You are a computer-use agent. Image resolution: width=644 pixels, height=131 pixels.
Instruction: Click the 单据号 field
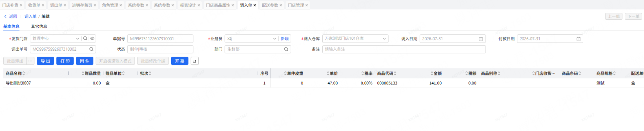coord(160,39)
